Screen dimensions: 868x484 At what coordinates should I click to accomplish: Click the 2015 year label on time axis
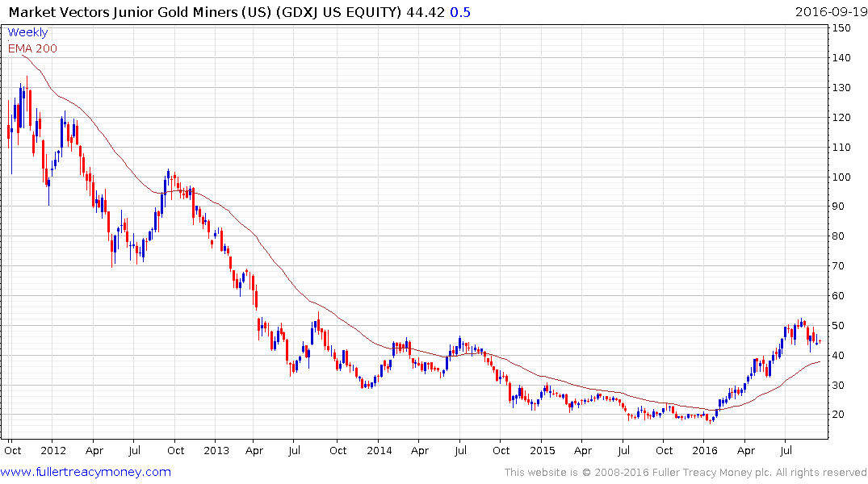click(x=543, y=450)
